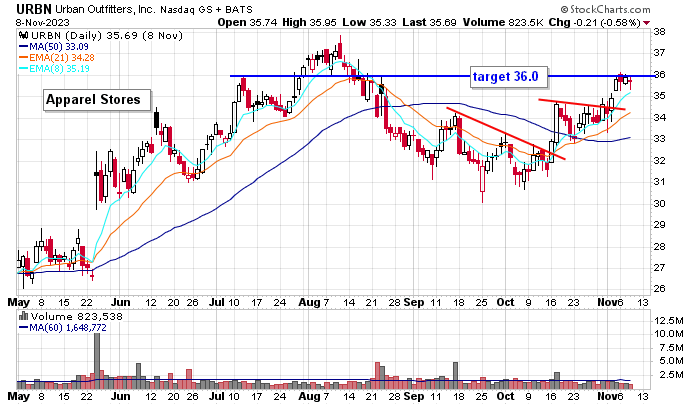Click the tallest volume spike bar in late May
The height and width of the screenshot is (405, 700).
coord(97,361)
